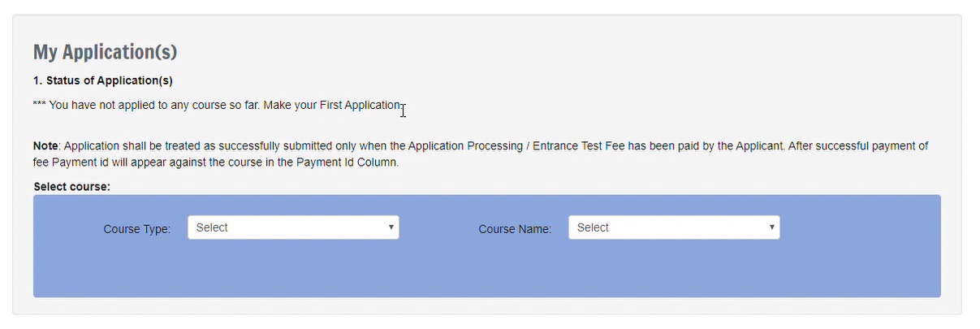Click the 'Course Type:' label
Viewport: 980px width, 329px height.
click(136, 229)
